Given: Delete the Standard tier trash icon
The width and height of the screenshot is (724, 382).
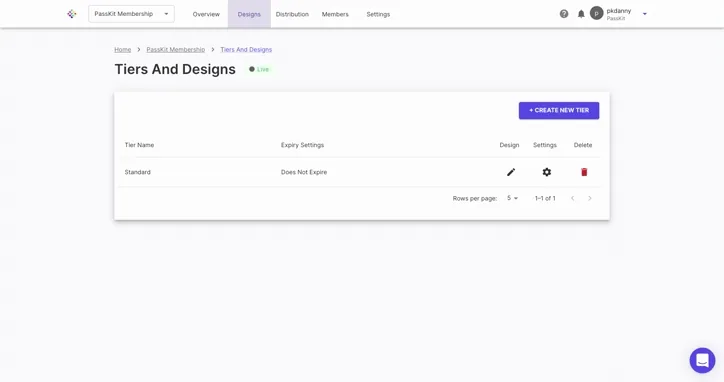Looking at the screenshot, I should click(584, 172).
